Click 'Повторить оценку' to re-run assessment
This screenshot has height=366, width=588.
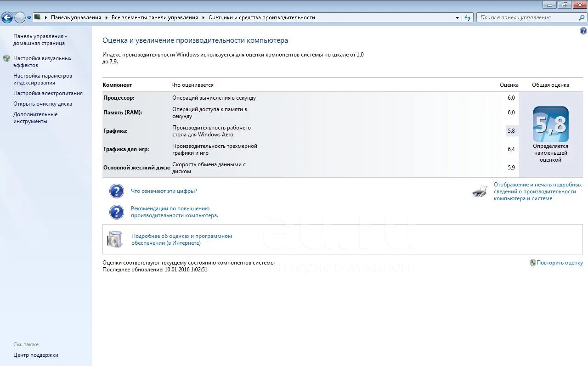pos(560,263)
